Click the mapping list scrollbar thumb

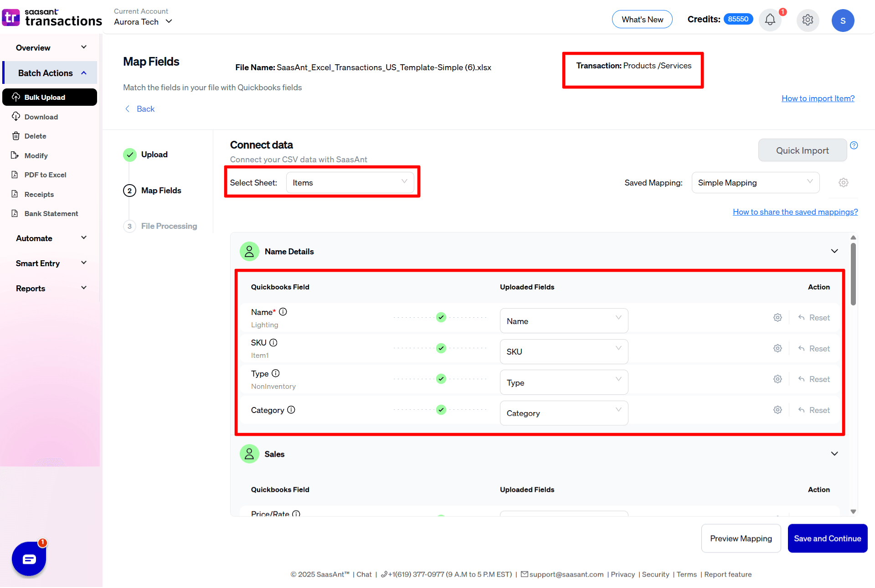[x=853, y=274]
